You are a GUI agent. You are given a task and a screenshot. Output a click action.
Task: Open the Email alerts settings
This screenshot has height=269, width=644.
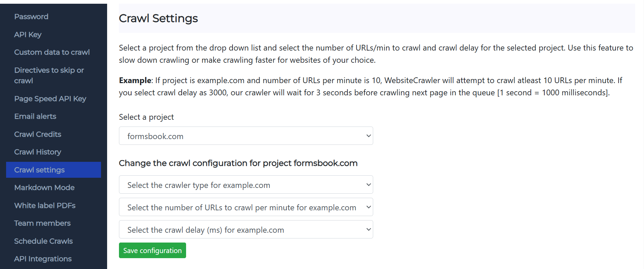(x=35, y=116)
